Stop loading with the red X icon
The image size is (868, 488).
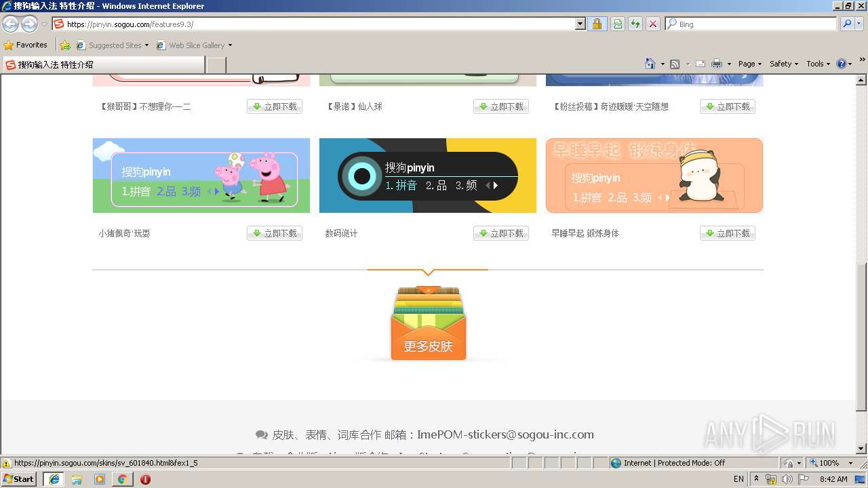(653, 24)
